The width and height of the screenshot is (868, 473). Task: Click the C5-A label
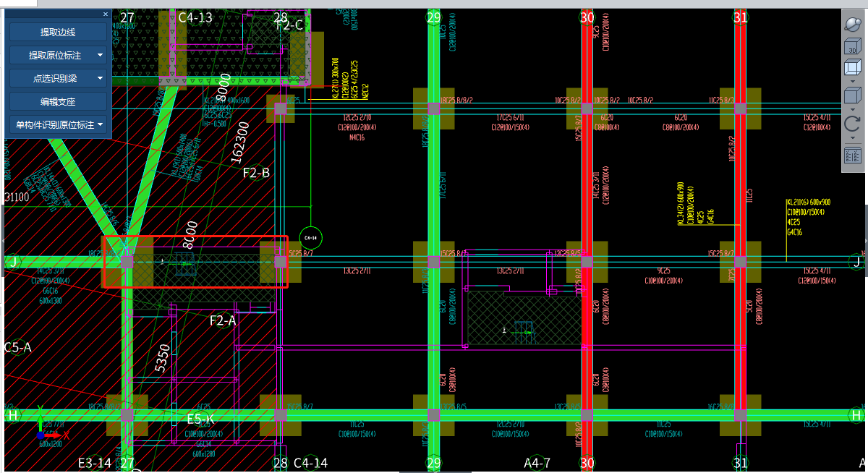coord(18,347)
